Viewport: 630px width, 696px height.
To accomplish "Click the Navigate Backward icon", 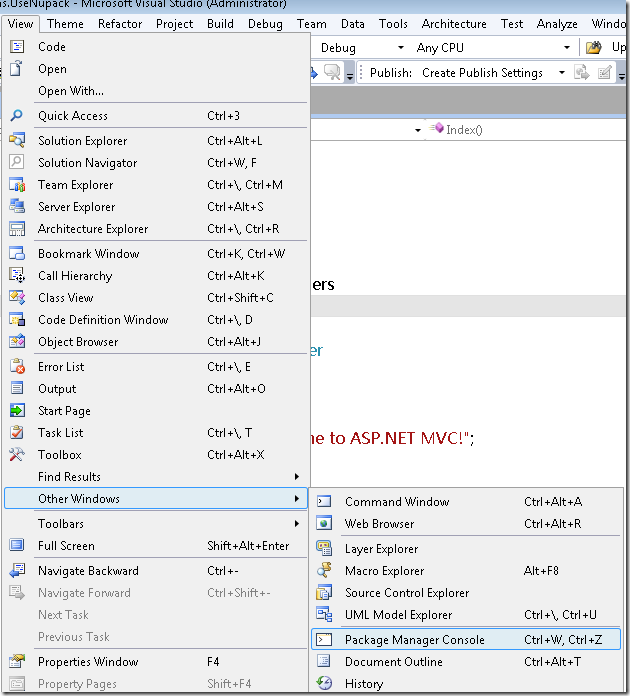I will pos(17,570).
